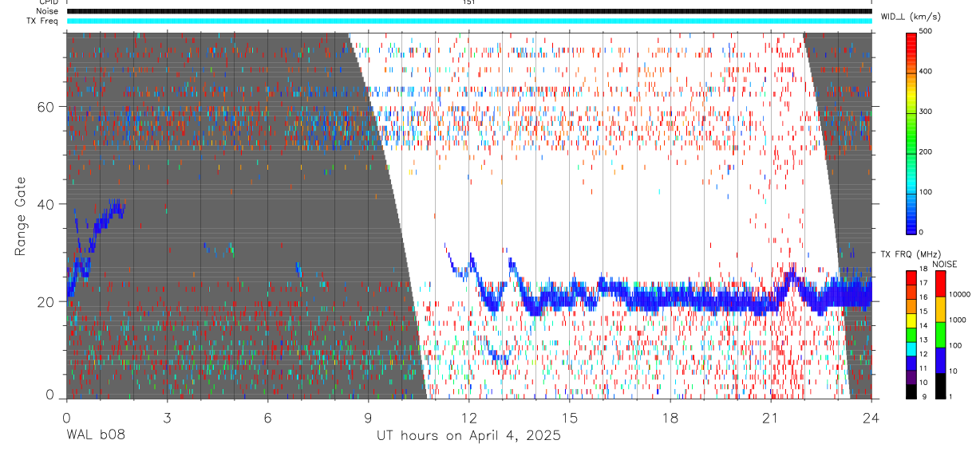Select the orange segment of the NOISE color bar
Image resolution: width=980 pixels, height=452 pixels.
tap(940, 309)
